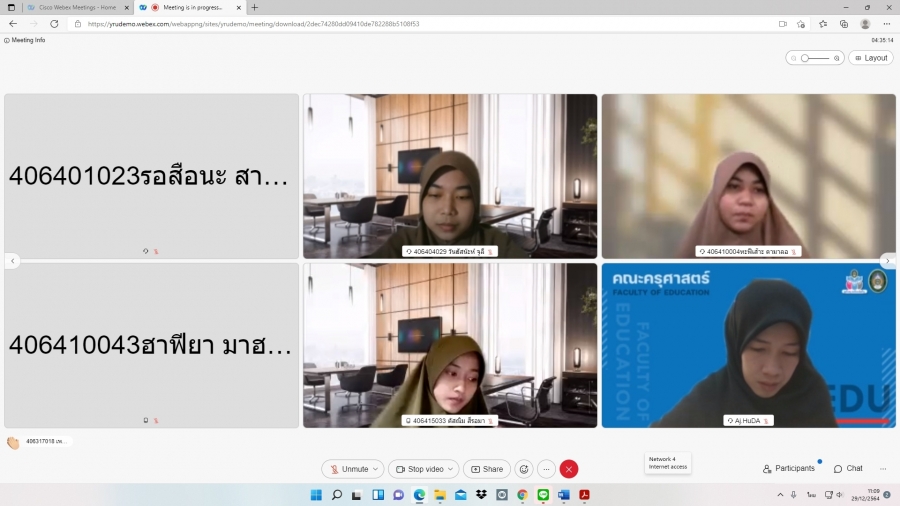Open the Participants panel

789,468
